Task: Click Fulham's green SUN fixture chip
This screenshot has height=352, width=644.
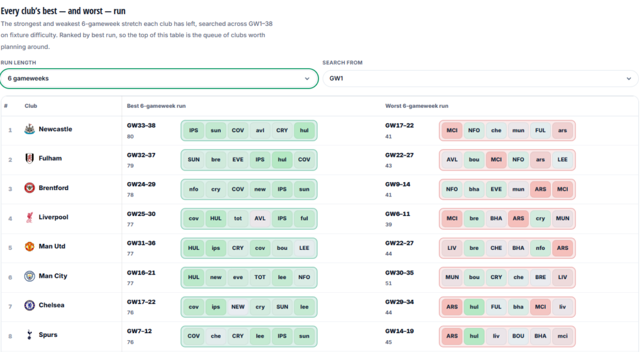Action: (194, 159)
